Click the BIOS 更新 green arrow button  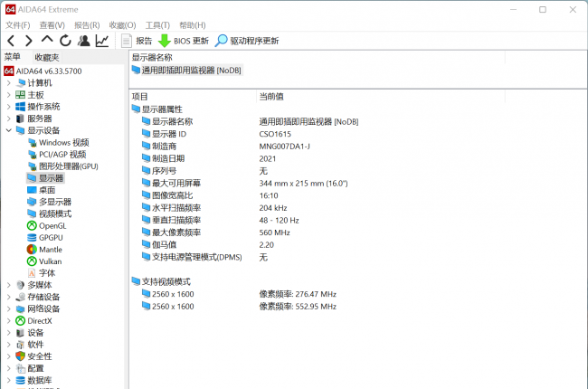(x=184, y=41)
